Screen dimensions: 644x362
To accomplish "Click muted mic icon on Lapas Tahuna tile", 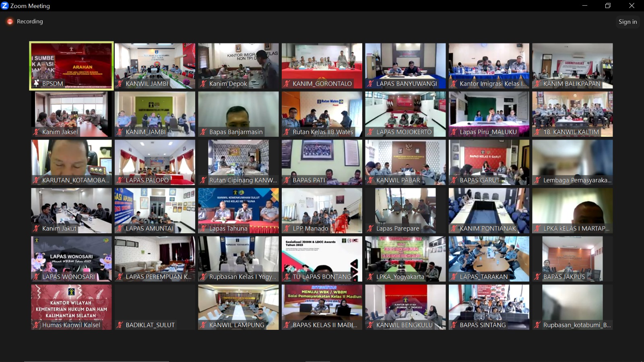I will pos(203,228).
